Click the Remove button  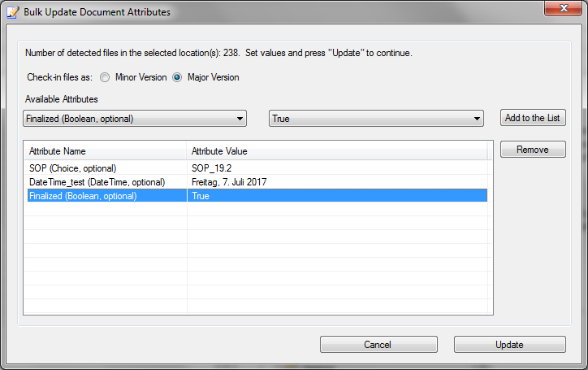click(533, 150)
